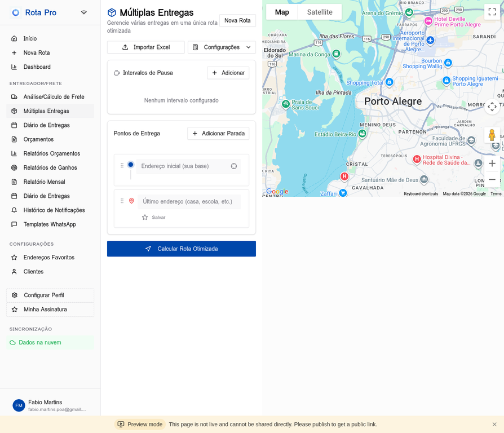Click the Endereço inicial input field
The image size is (504, 433).
point(183,166)
